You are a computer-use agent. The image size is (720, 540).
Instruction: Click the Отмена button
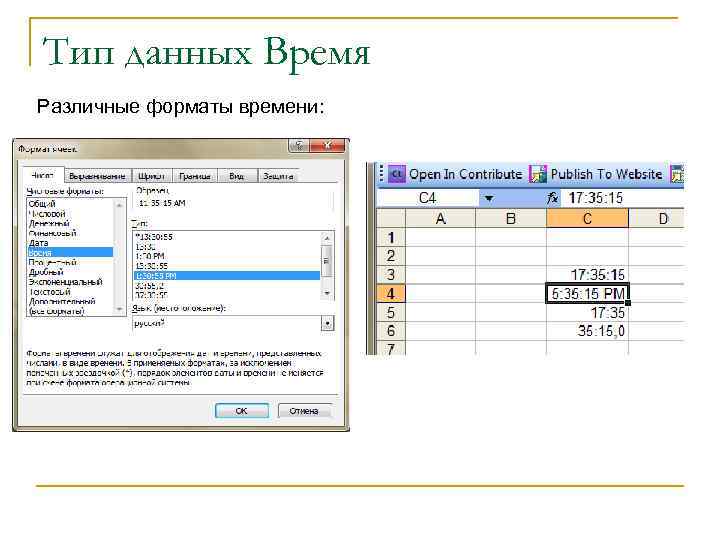pos(304,411)
